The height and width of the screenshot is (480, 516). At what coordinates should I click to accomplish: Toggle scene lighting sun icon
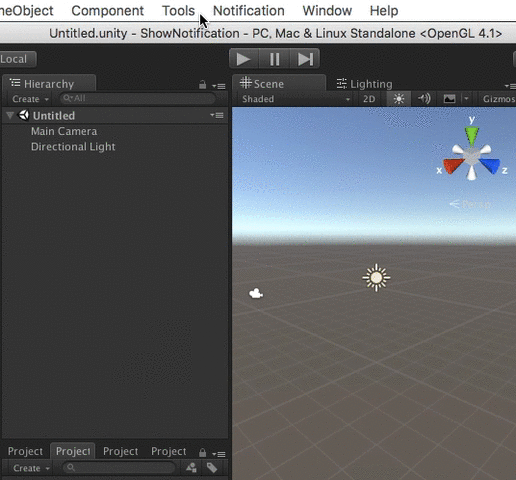tap(399, 99)
